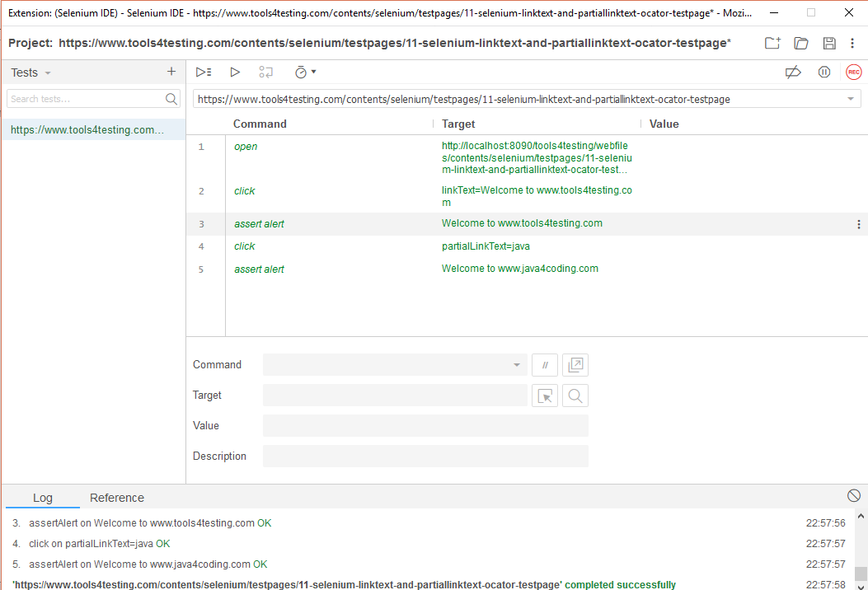Click the project name title text
Screen dimensions: 868x590
(395, 43)
